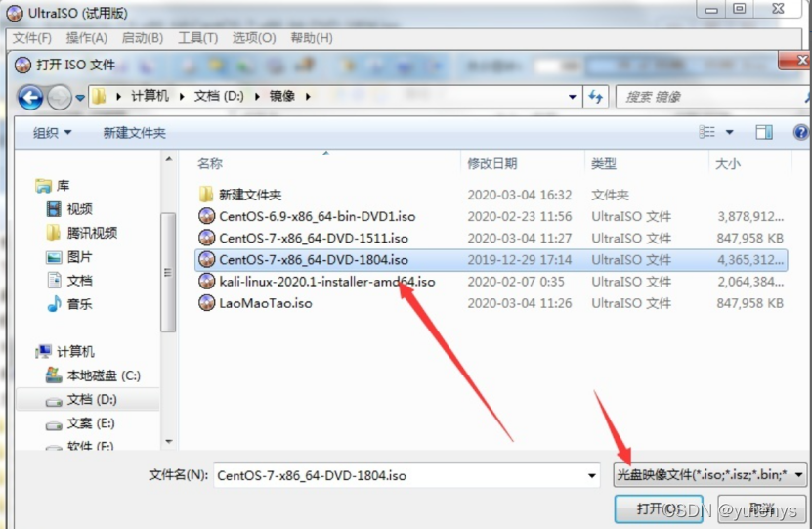The height and width of the screenshot is (530, 812).
Task: Open the 文件(F) menu
Action: [32, 38]
